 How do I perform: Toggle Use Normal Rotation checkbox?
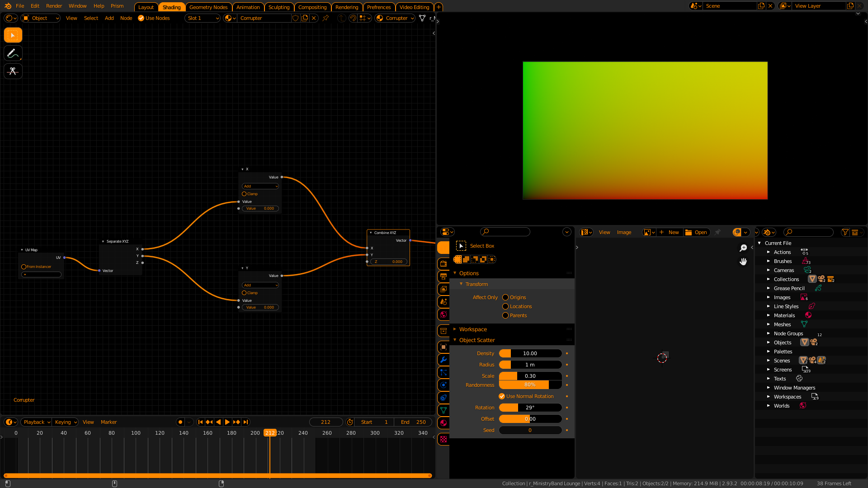(502, 396)
